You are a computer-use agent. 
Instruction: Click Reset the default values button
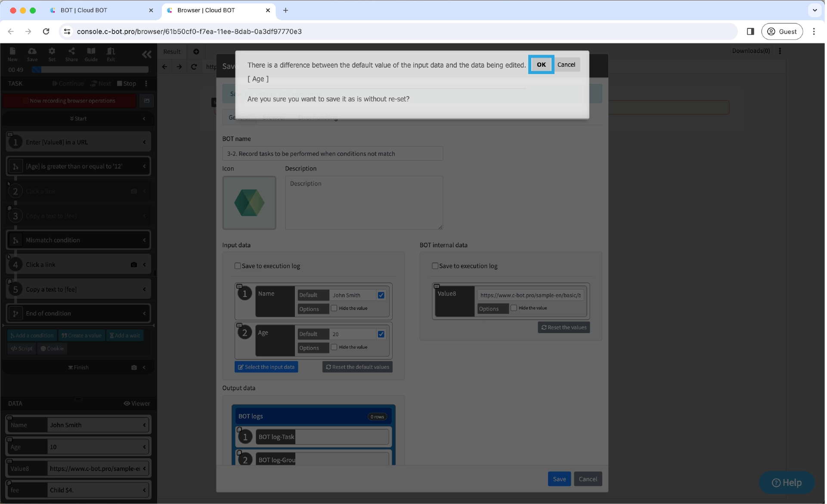pos(357,367)
